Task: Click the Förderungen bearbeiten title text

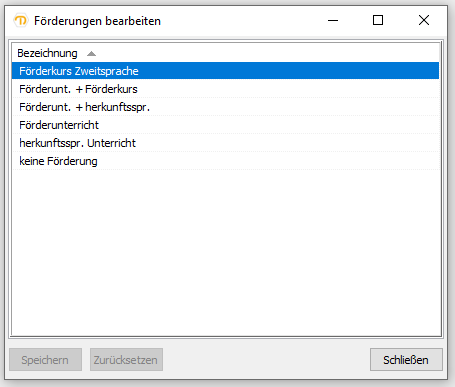Action: (97, 21)
